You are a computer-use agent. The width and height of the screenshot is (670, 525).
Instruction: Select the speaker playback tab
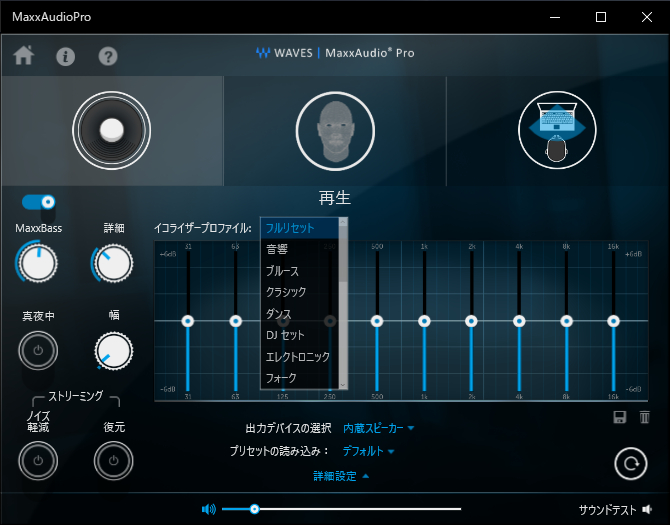click(x=112, y=130)
